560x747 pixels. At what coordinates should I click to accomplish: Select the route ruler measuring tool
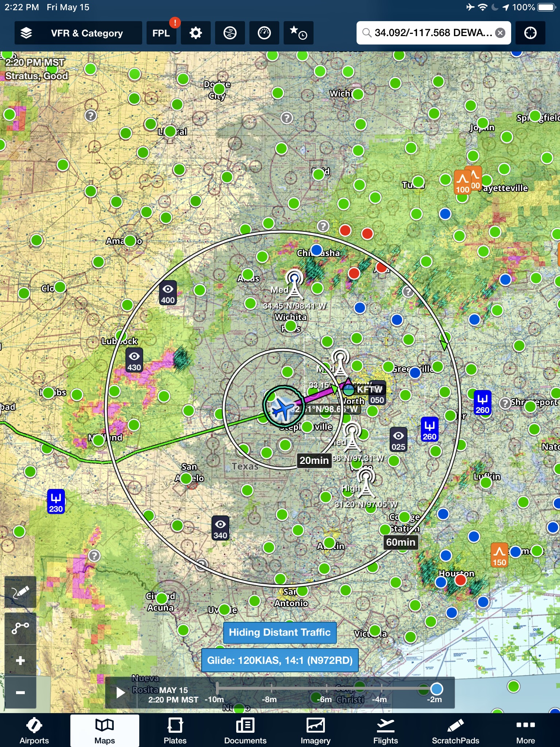click(x=20, y=627)
